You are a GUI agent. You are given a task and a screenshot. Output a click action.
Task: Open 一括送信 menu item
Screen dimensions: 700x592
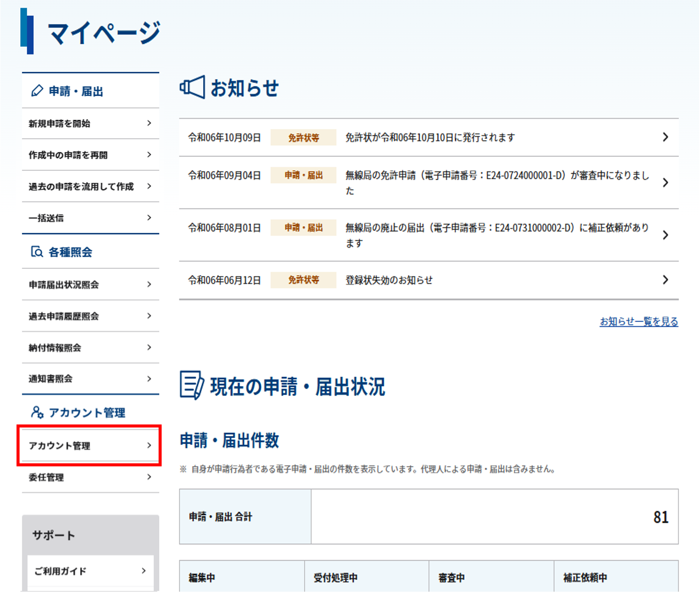point(90,218)
